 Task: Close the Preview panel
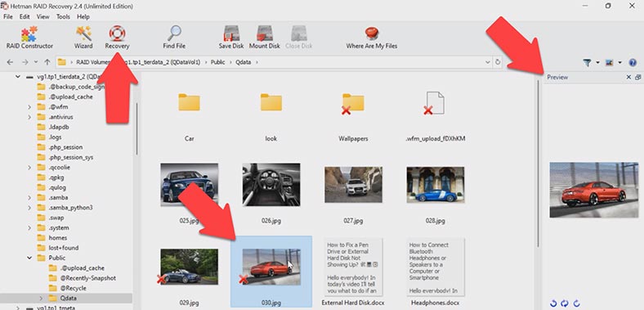628,77
